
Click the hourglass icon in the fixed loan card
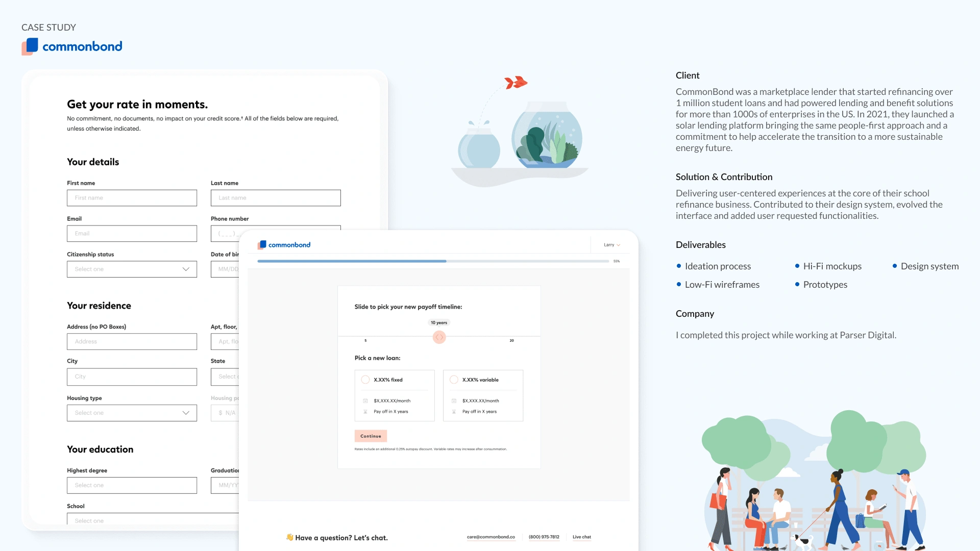(365, 412)
